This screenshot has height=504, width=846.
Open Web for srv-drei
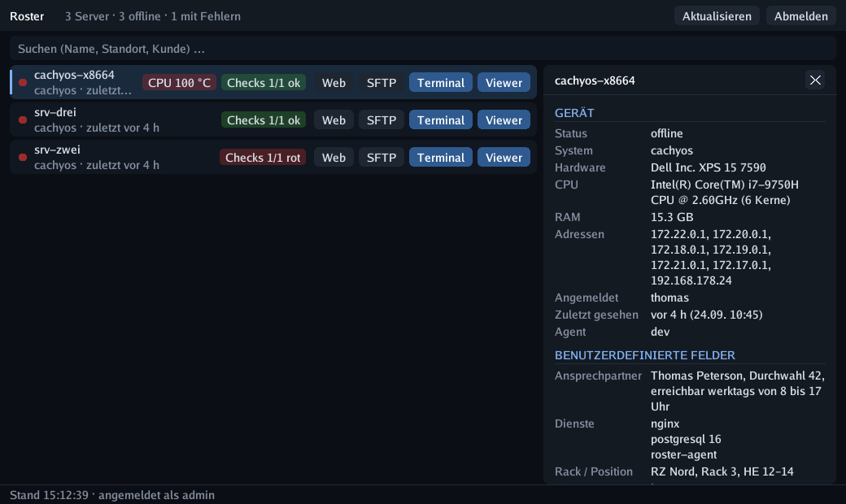[x=334, y=119]
